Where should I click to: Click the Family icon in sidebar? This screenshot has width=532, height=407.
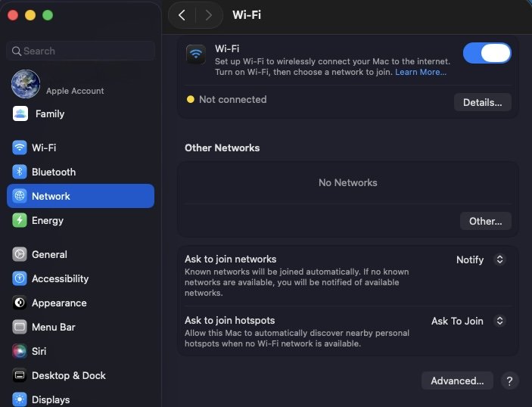tap(20, 113)
